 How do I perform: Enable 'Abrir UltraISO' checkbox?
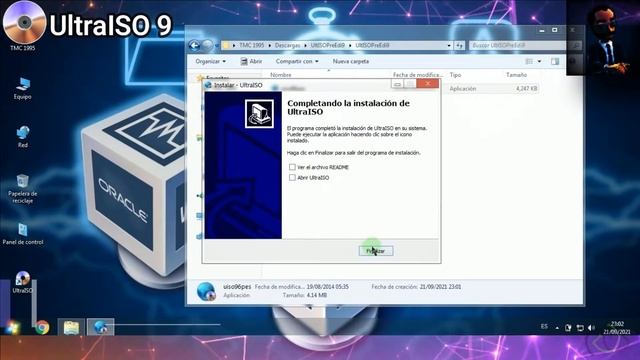click(x=292, y=178)
